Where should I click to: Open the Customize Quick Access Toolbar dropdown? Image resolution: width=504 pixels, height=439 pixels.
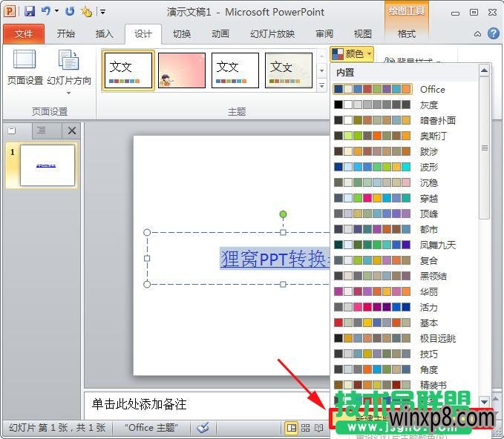point(102,12)
